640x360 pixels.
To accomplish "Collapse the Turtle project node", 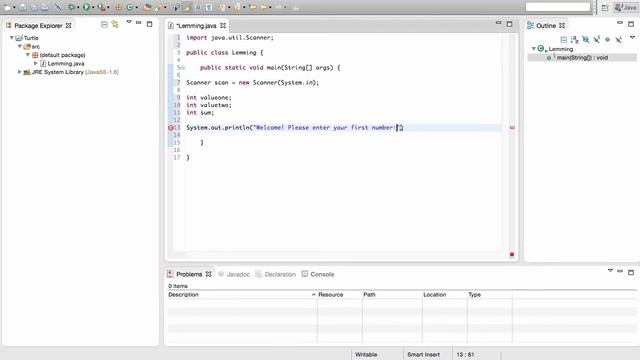I will tap(12, 38).
